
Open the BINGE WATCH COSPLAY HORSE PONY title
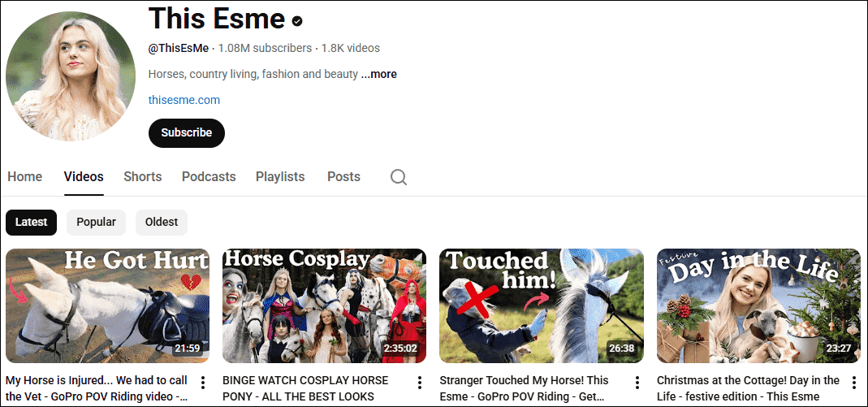305,389
